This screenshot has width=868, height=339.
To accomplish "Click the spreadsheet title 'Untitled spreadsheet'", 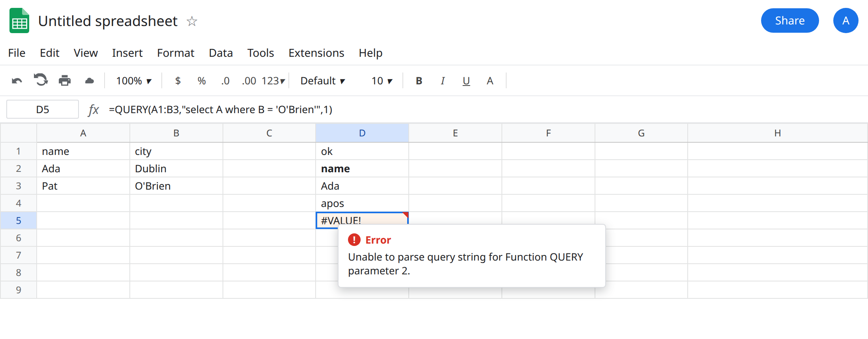I will coord(108,21).
